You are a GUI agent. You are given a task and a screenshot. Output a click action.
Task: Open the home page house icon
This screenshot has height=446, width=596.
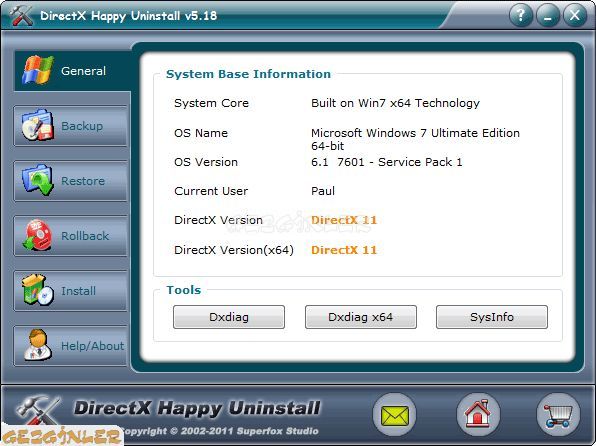pyautogui.click(x=478, y=415)
